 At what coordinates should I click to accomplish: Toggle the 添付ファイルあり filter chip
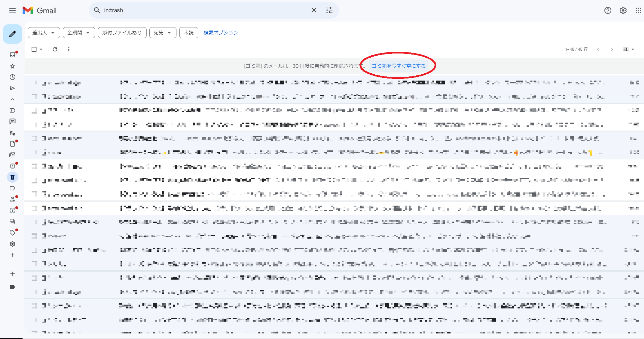[122, 33]
